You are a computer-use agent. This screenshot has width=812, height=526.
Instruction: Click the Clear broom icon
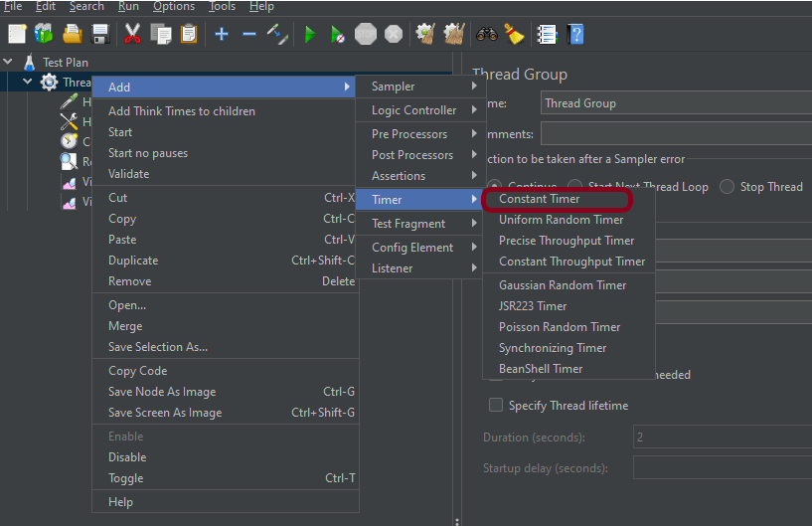point(514,34)
